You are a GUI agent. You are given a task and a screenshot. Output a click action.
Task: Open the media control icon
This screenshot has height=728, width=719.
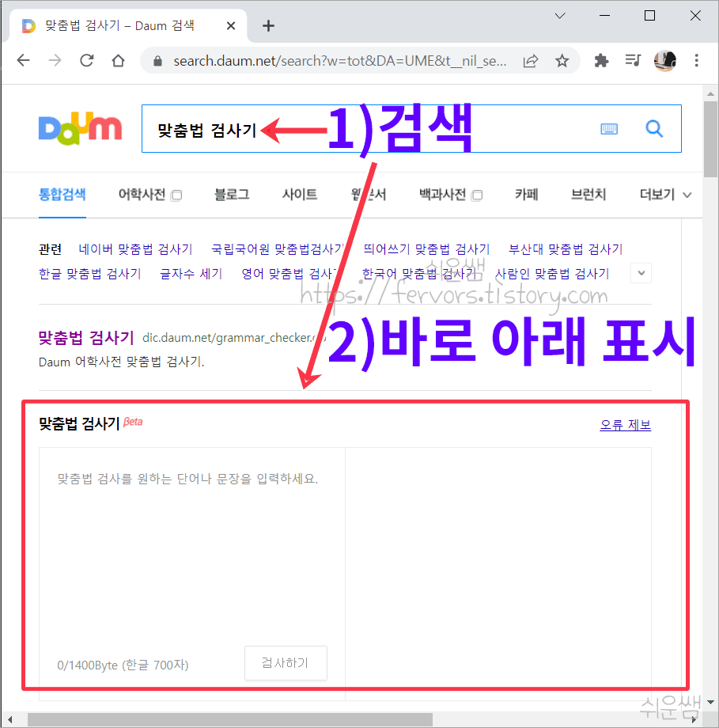click(633, 60)
